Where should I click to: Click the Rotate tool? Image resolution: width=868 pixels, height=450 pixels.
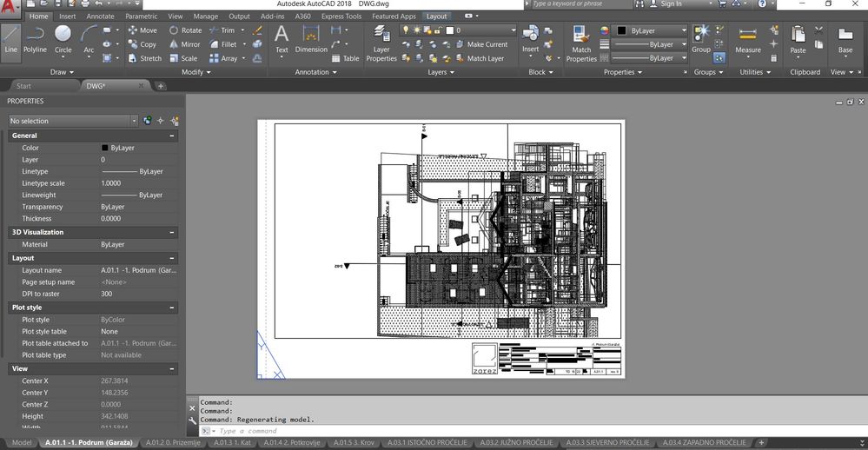(185, 30)
